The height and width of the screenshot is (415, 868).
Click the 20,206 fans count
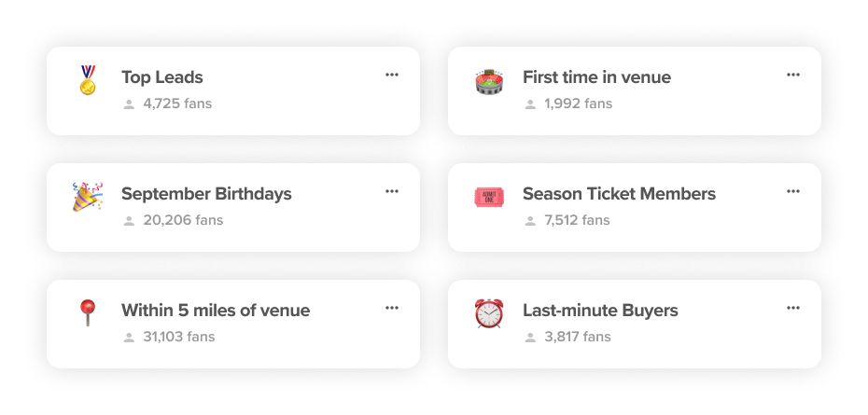click(x=183, y=220)
